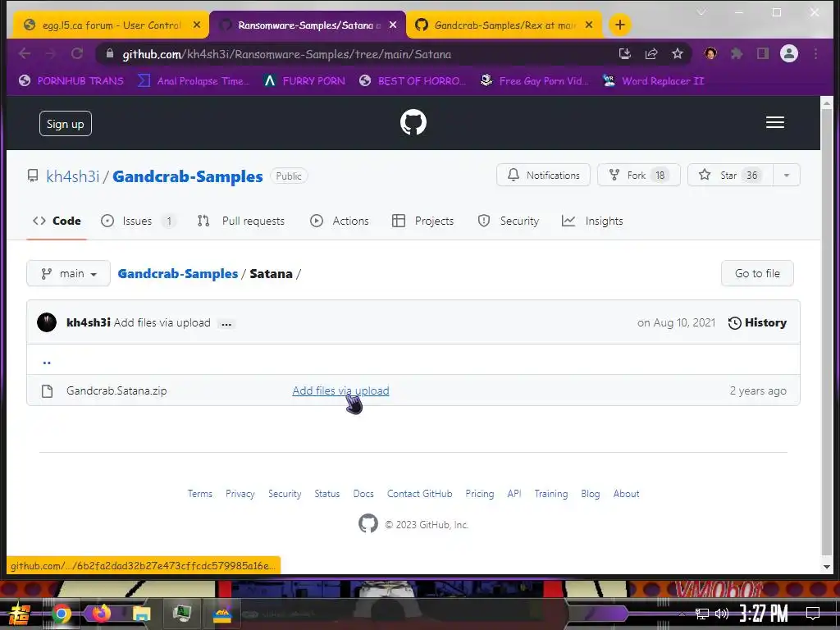Open the notification center icon
The image size is (840, 630).
coord(813,614)
